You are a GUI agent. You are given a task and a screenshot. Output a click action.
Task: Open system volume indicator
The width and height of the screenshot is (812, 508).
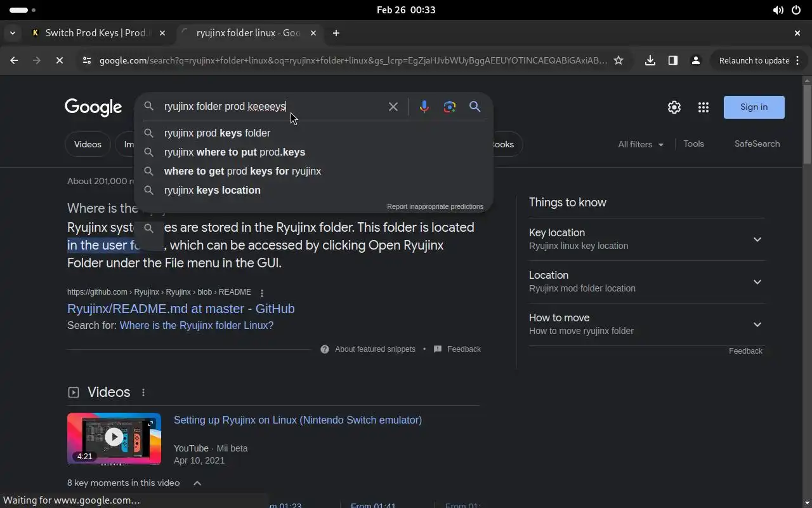778,10
